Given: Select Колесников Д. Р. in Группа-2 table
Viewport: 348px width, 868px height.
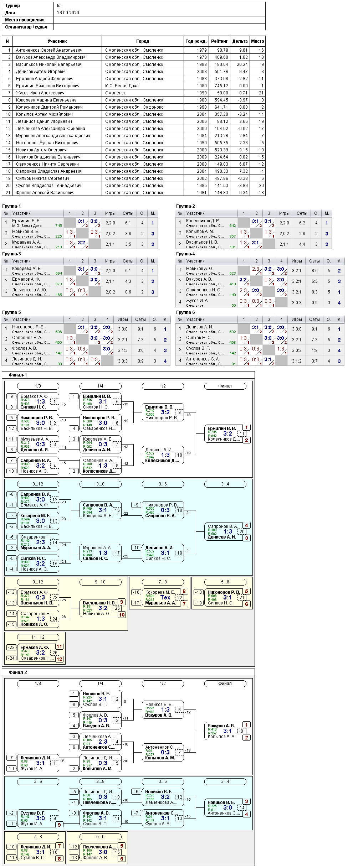Looking at the screenshot, I should click(x=203, y=221).
